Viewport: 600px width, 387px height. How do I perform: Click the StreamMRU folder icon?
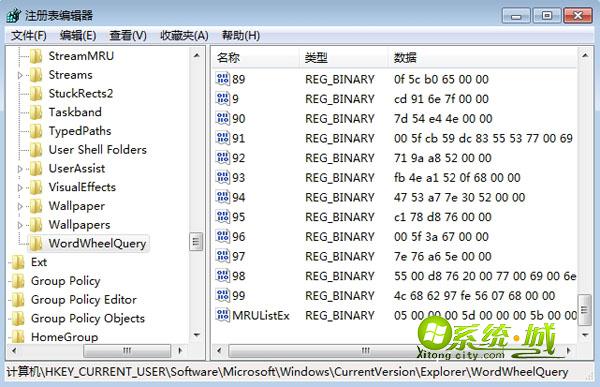click(36, 56)
